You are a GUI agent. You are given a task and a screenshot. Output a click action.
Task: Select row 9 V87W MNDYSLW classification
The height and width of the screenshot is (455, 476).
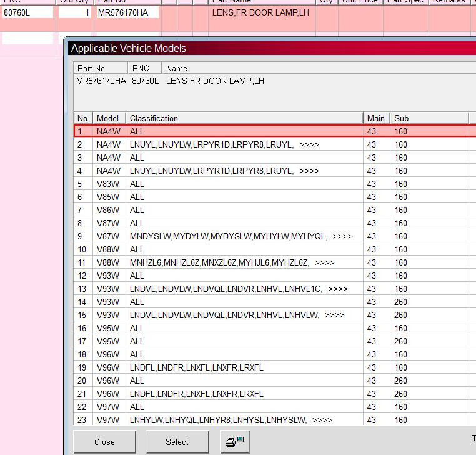point(250,236)
